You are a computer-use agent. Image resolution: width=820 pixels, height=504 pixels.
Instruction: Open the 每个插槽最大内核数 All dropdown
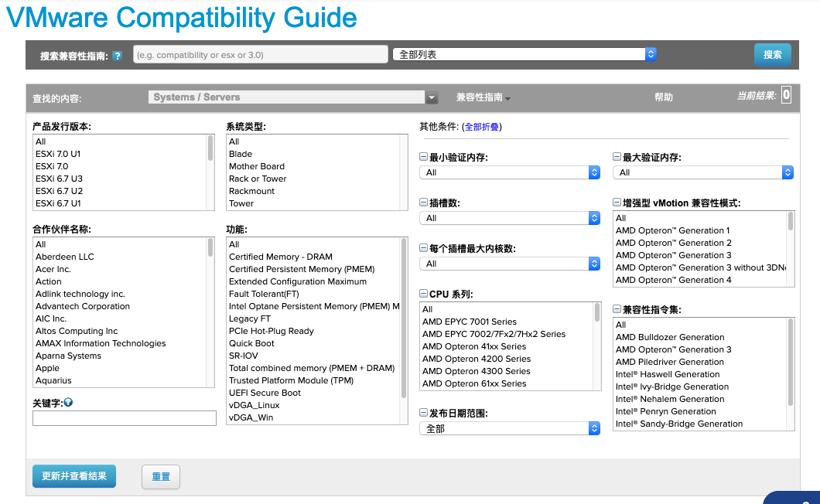tap(510, 264)
